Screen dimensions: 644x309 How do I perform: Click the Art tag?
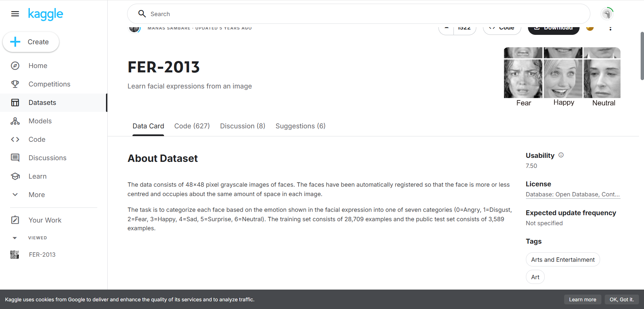[535, 277]
